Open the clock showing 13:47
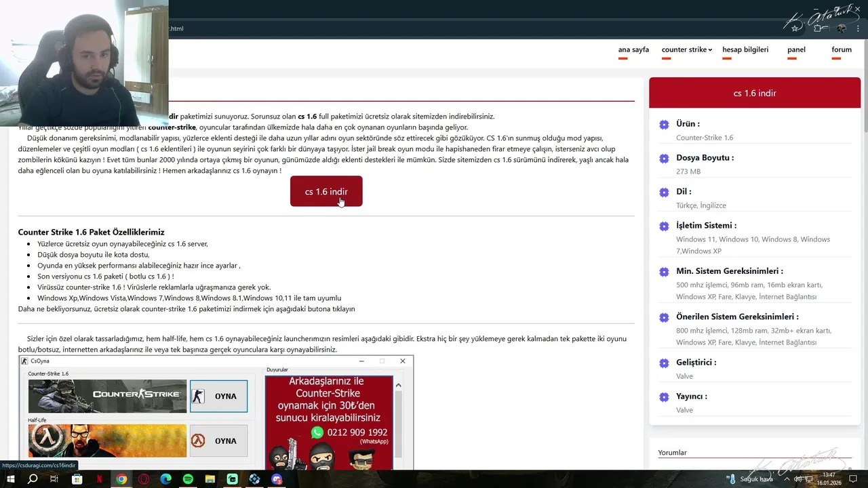This screenshot has height=488, width=868. 829,479
